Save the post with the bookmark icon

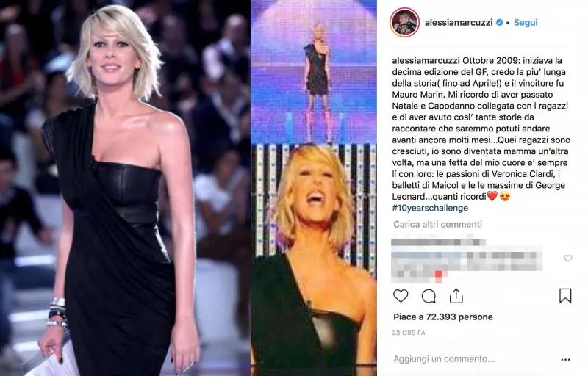click(565, 296)
